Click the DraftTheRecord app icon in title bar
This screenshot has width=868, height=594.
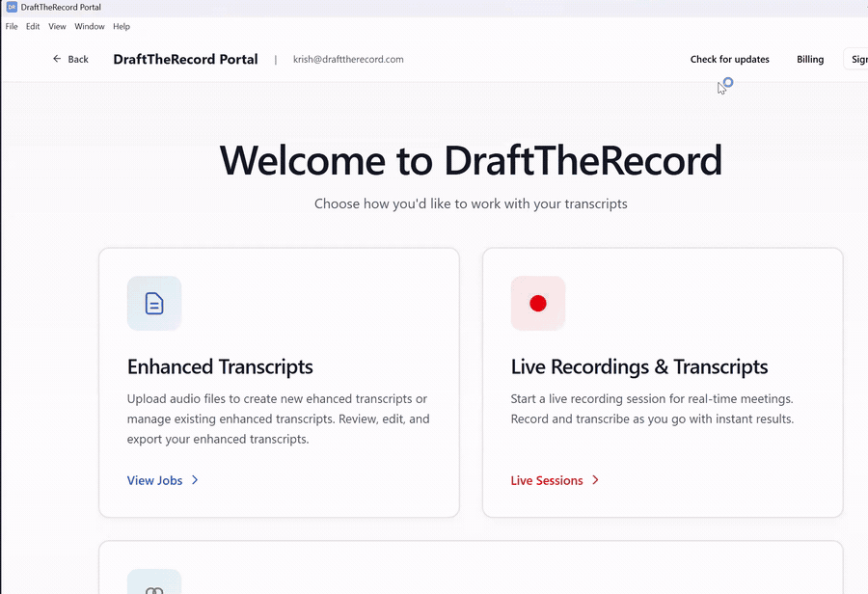[12, 7]
